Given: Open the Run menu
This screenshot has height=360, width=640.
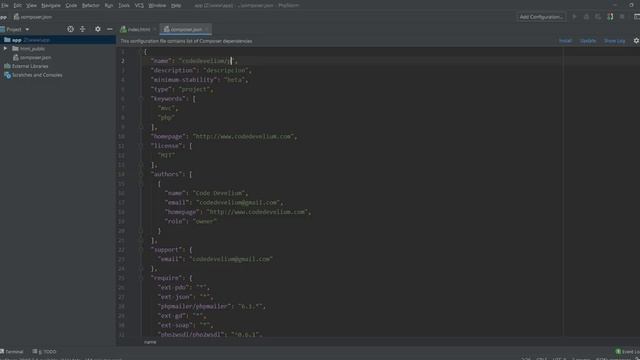Looking at the screenshot, I should 109,5.
